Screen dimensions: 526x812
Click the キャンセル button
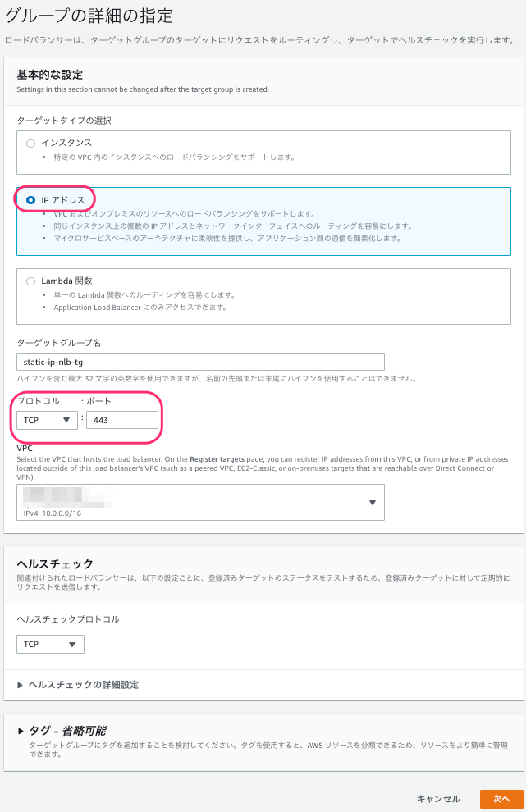pyautogui.click(x=437, y=798)
